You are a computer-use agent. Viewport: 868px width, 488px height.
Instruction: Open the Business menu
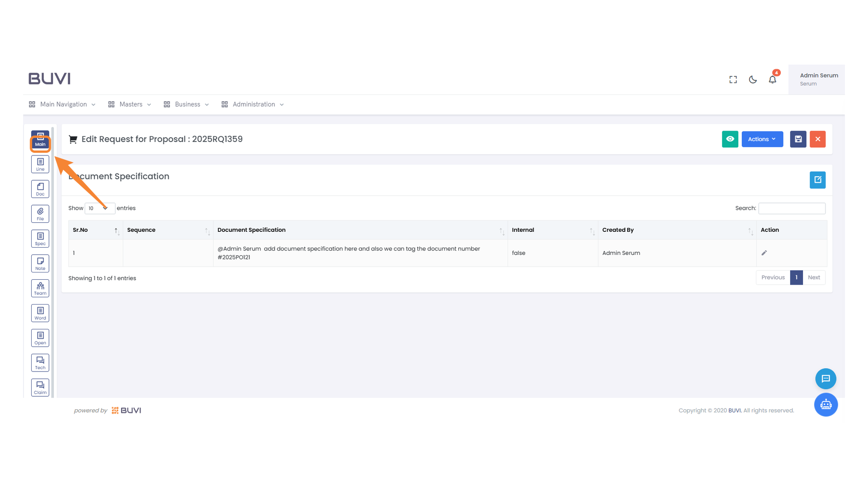(187, 104)
